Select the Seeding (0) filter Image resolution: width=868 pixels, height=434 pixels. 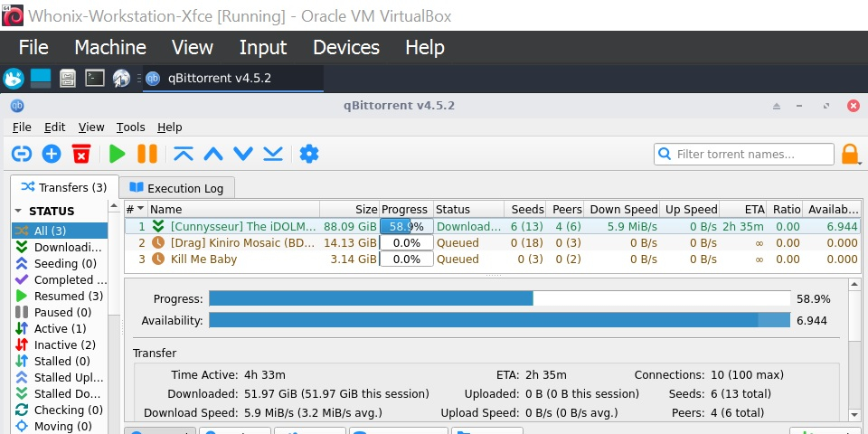coord(60,263)
